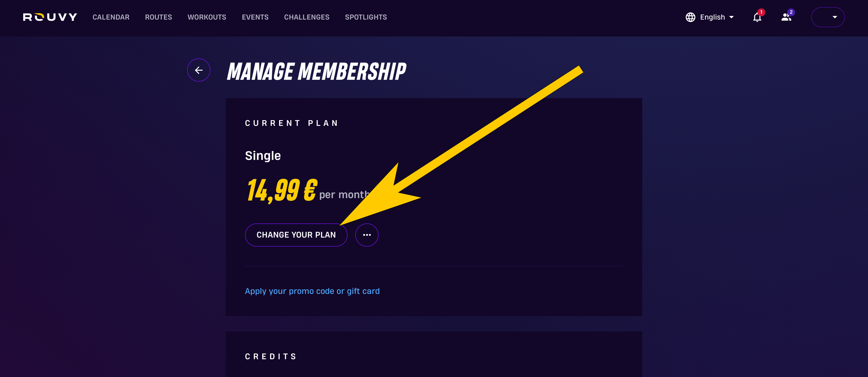Open the notifications bell

click(x=757, y=17)
